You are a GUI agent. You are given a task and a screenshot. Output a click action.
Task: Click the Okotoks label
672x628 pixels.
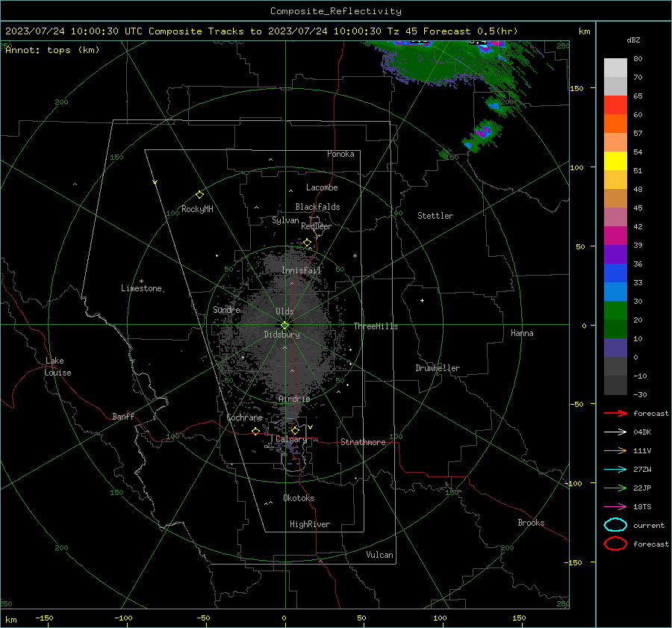[x=299, y=498]
